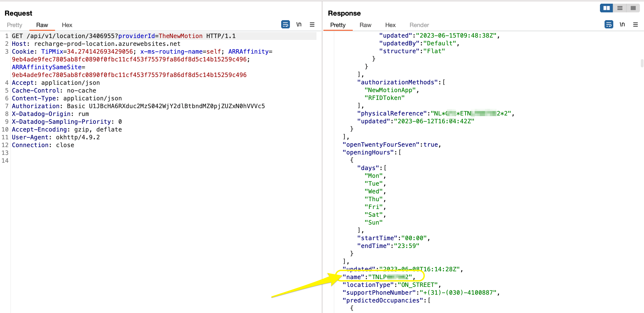
Task: Open Request panel hamburger options menu
Action: [312, 25]
